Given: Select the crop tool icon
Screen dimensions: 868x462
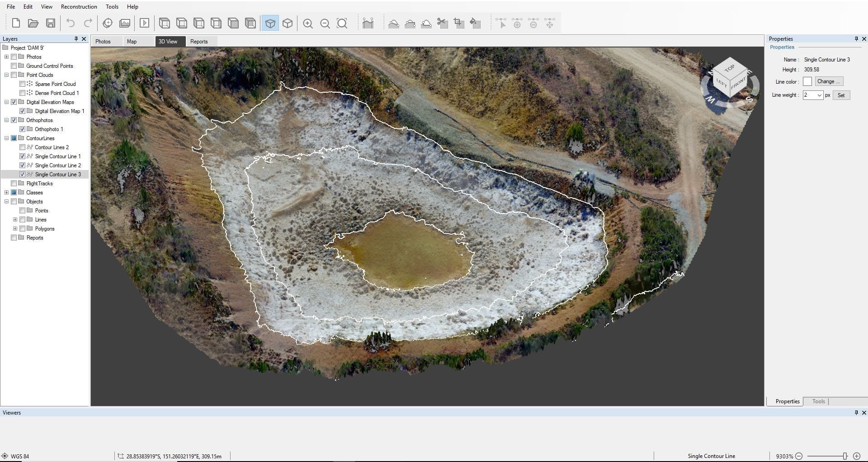Looking at the screenshot, I should point(459,24).
